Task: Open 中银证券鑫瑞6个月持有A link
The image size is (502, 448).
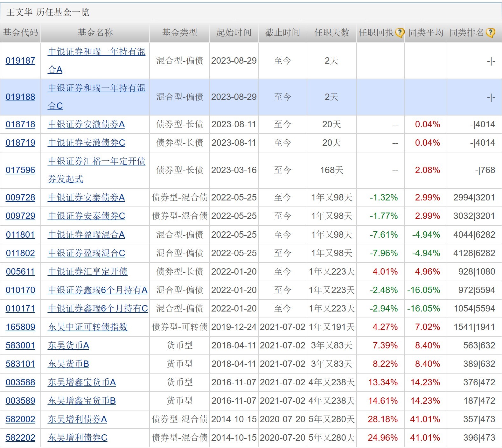Action: [98, 290]
